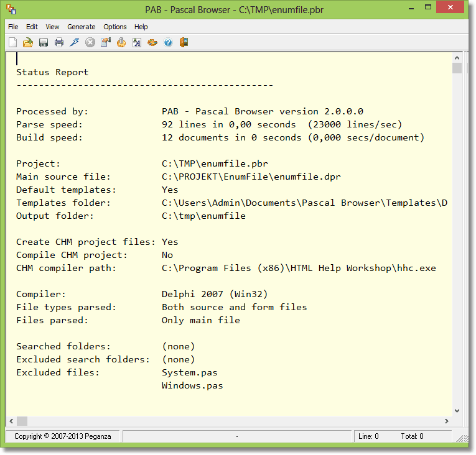Open the Options menu
Image resolution: width=476 pixels, height=455 pixels.
pyautogui.click(x=115, y=27)
